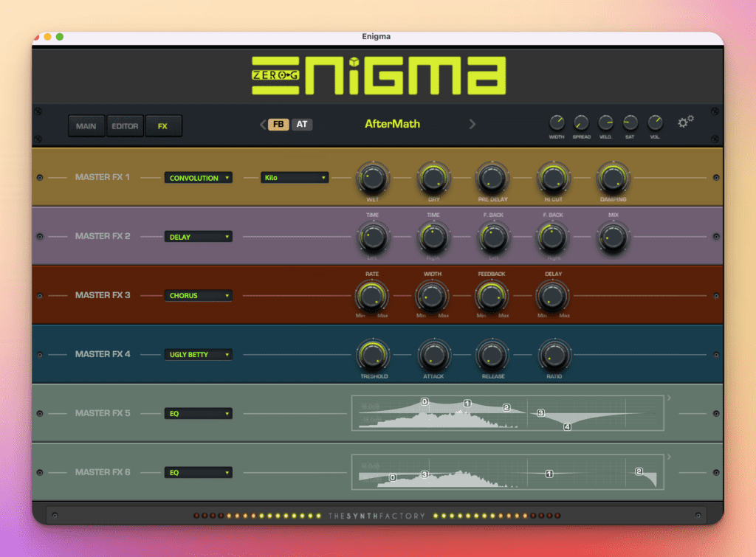Adjust the VELO knob

[605, 123]
